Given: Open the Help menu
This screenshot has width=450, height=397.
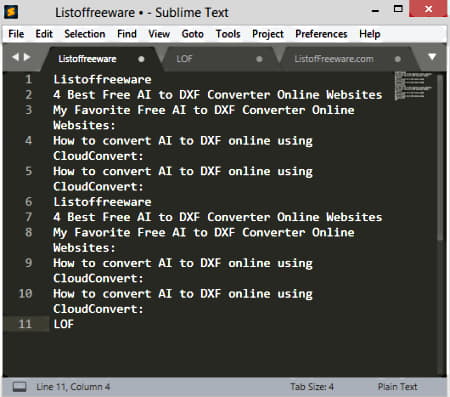Looking at the screenshot, I should coord(370,34).
